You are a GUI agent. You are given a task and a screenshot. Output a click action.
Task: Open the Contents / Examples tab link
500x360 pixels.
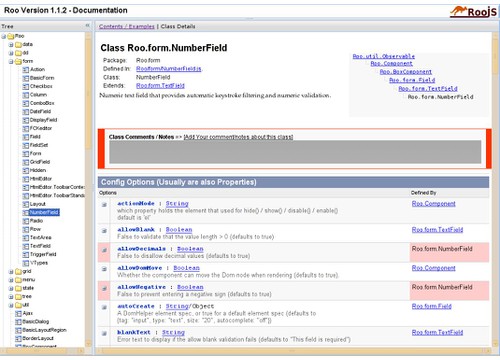127,26
